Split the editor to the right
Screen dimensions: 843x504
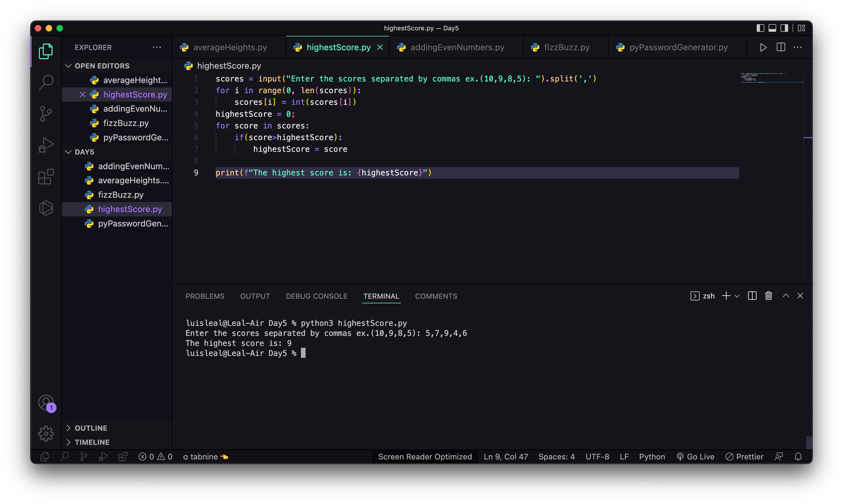tap(781, 47)
